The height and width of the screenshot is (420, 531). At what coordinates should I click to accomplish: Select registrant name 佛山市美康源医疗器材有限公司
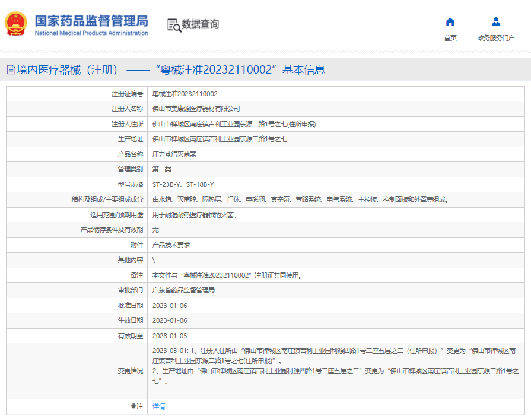tap(196, 109)
